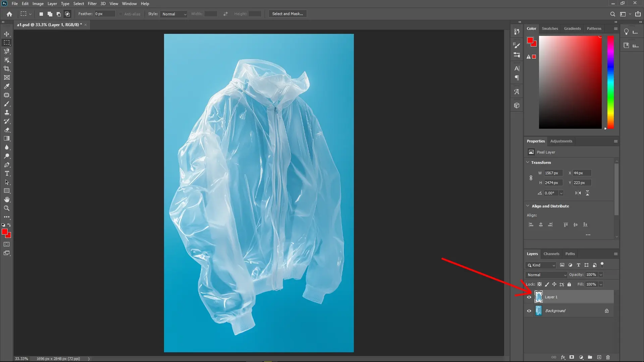Viewport: 644px width, 362px height.
Task: Select the Move tool
Action: [x=7, y=34]
